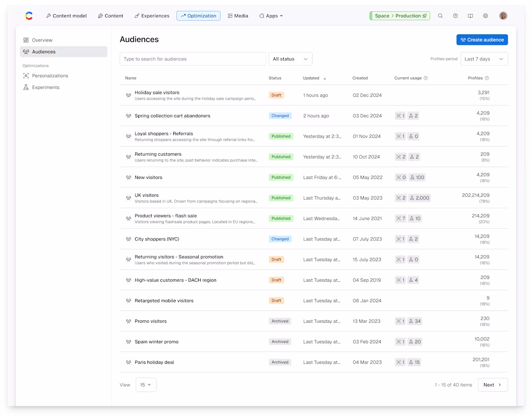Open Personalizations in the sidebar
Image resolution: width=532 pixels, height=418 pixels.
tap(64, 76)
